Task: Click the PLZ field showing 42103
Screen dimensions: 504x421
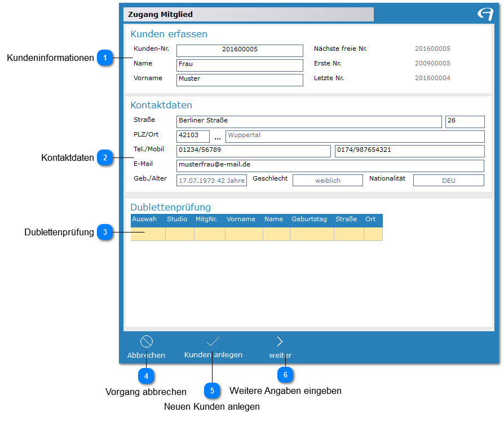Action: pos(193,137)
